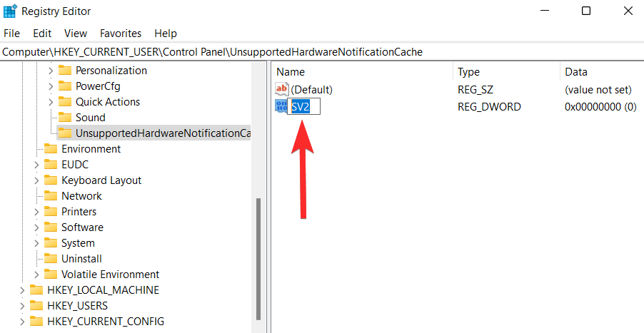This screenshot has height=333, width=644.
Task: Expand the Keyboard Layout key
Action: click(x=36, y=180)
